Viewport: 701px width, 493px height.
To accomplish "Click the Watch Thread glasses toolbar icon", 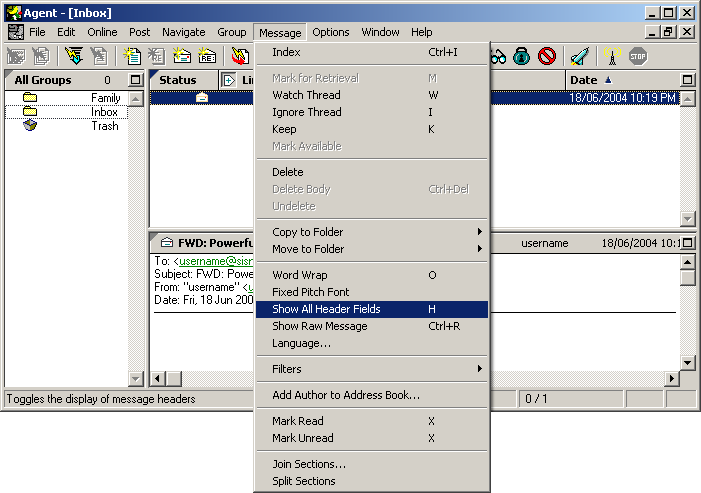I will click(x=497, y=56).
